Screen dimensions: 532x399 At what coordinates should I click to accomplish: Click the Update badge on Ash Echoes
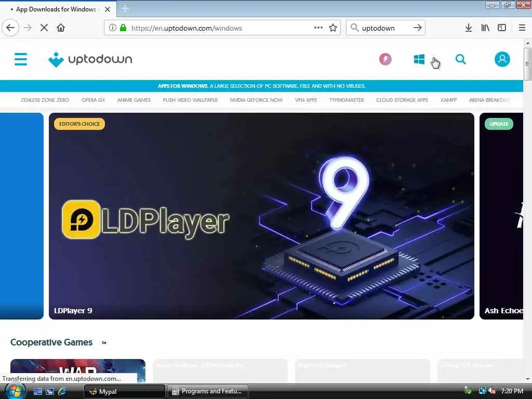tap(499, 124)
